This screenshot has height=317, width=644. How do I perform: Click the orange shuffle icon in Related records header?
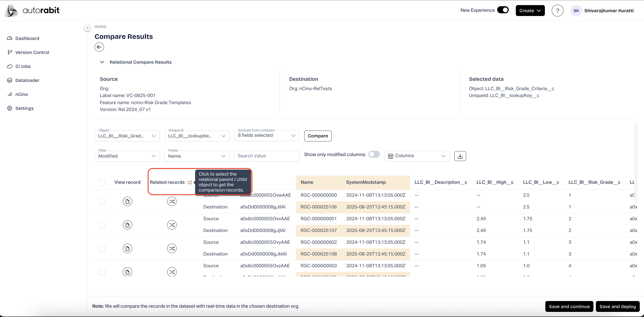(190, 182)
